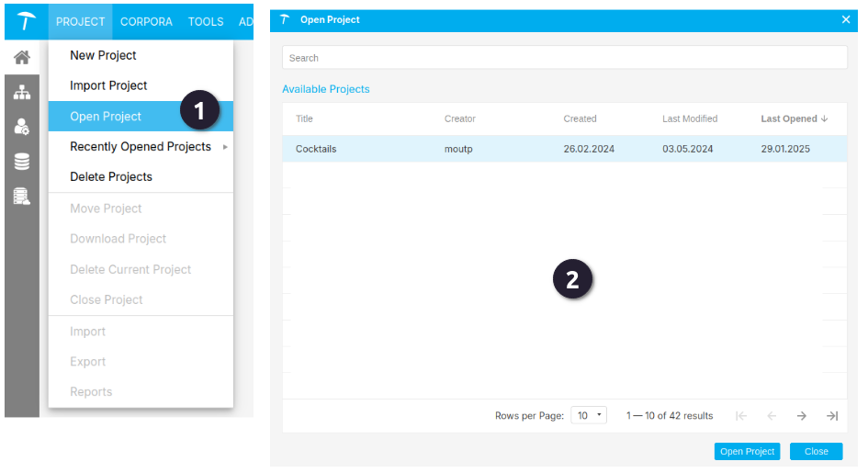Open the PROJECT menu
The width and height of the screenshot is (868, 473).
point(80,21)
